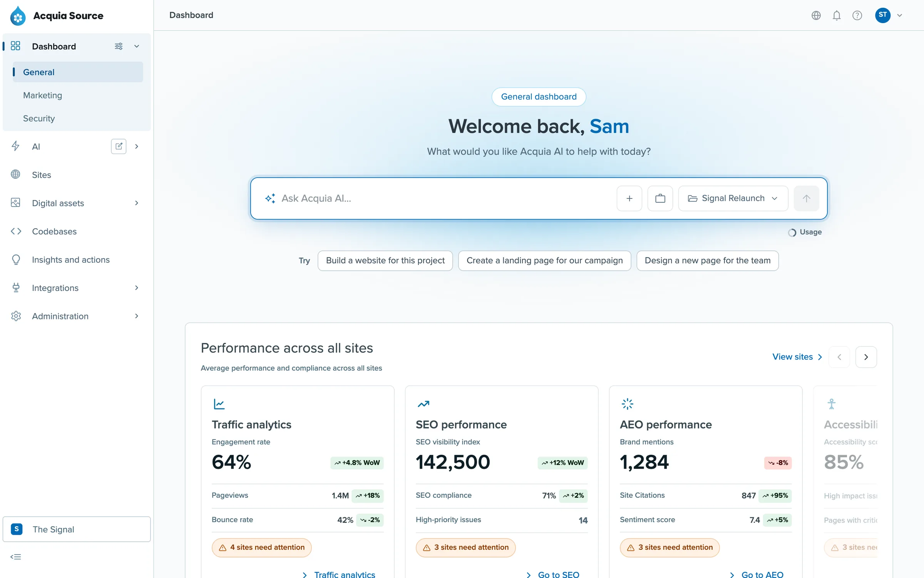Image resolution: width=924 pixels, height=578 pixels.
Task: Open the Signal Relaunch project dropdown
Action: [733, 198]
